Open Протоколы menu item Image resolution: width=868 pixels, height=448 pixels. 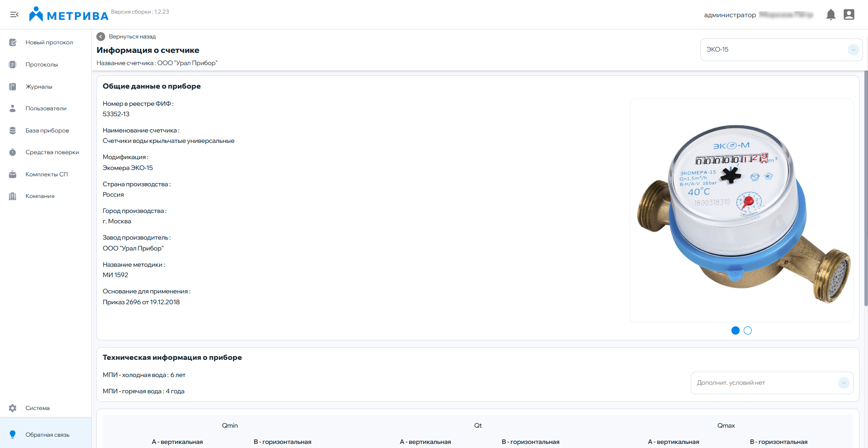click(x=42, y=65)
